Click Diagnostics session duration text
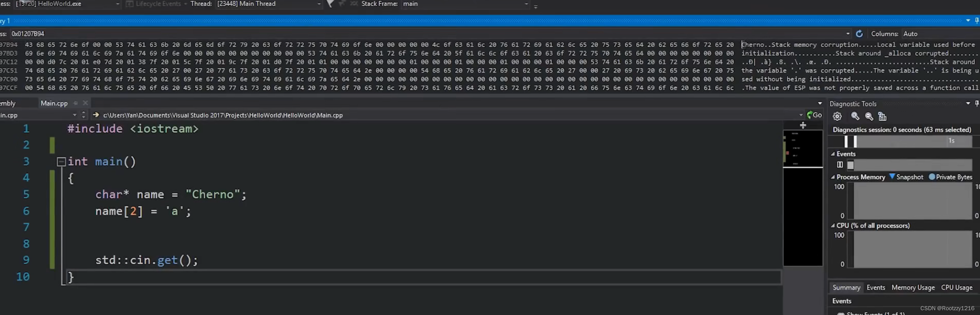 [x=902, y=130]
